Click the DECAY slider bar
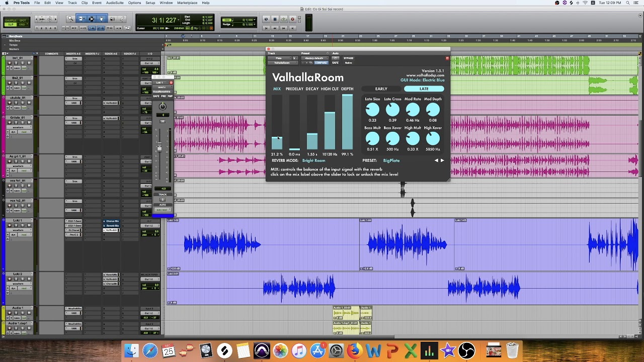Viewport: 644px width, 362px height. (x=312, y=122)
